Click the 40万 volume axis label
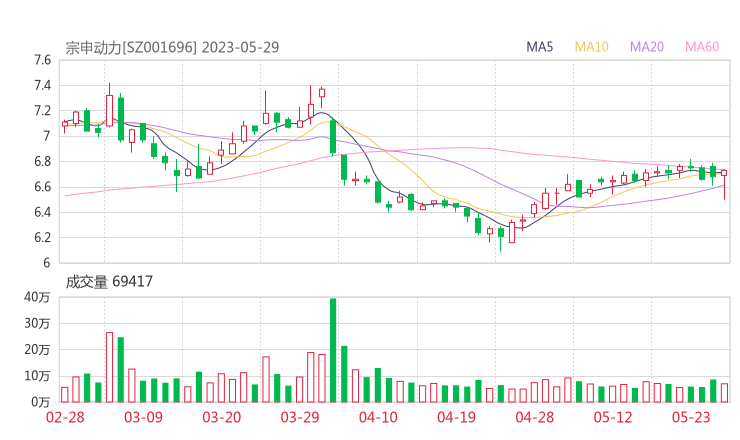 click(37, 297)
